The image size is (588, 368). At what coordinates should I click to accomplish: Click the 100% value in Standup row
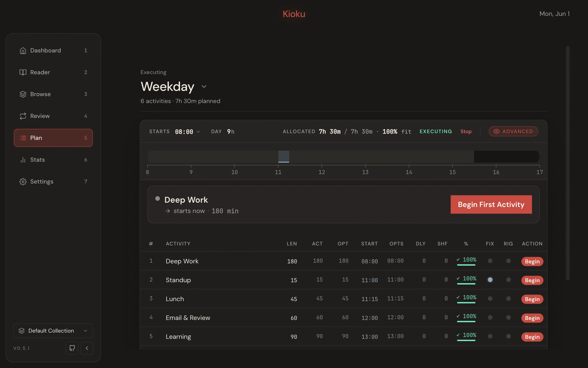coord(469,279)
